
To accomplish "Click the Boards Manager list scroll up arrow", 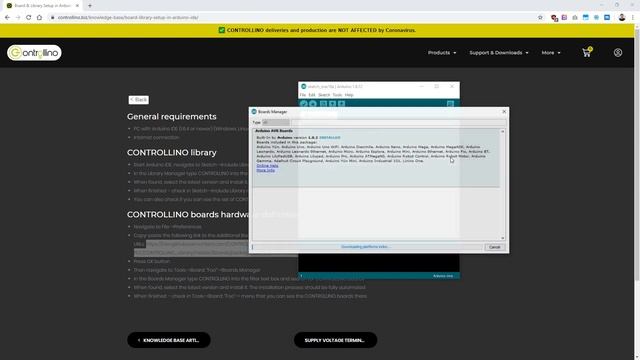I will pos(502,132).
